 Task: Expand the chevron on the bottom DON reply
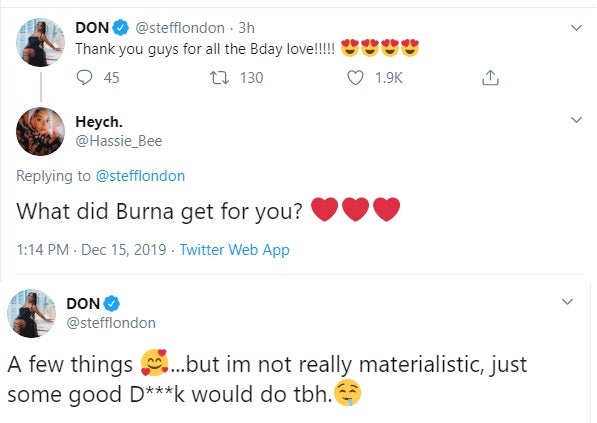click(567, 302)
